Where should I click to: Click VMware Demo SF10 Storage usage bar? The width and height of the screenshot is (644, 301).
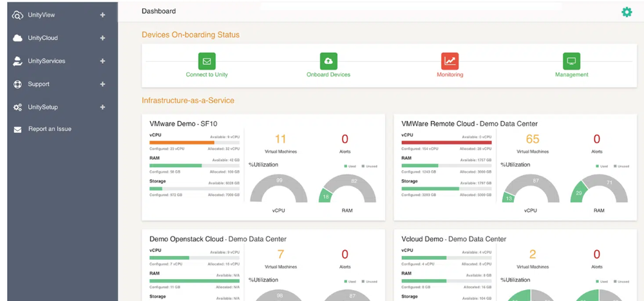[194, 189]
